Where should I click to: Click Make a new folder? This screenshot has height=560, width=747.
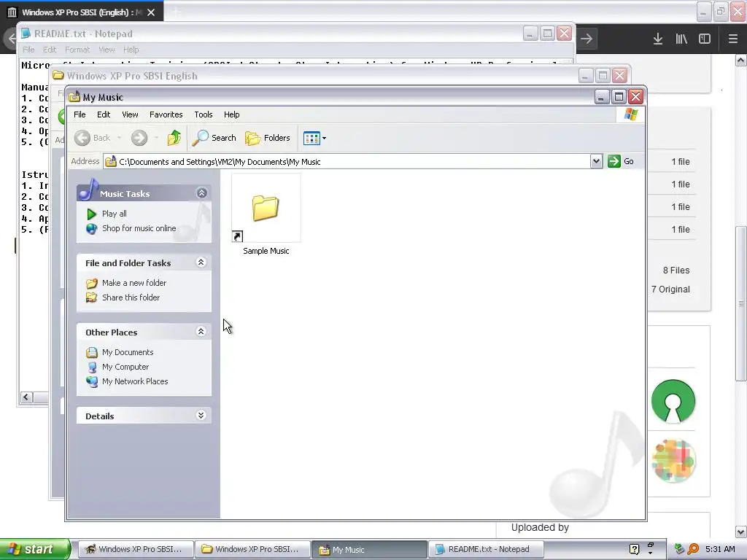tap(134, 283)
